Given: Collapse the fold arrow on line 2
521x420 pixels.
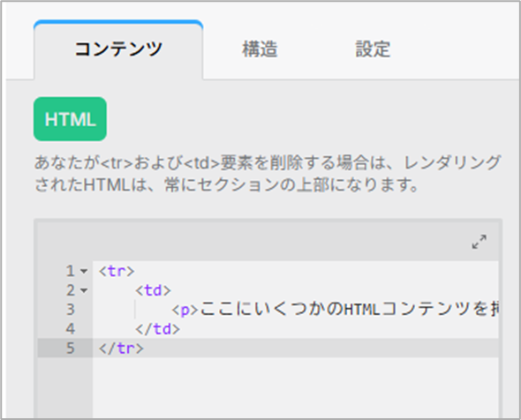Looking at the screenshot, I should (x=84, y=291).
